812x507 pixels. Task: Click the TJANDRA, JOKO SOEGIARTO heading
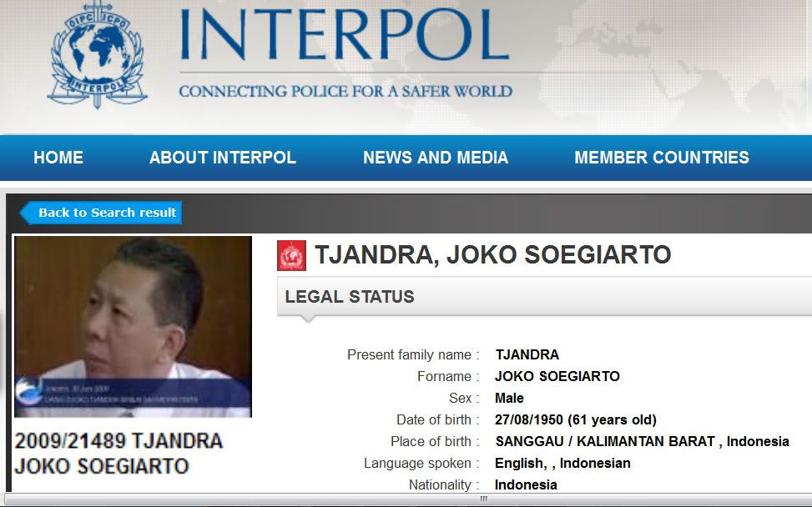tap(493, 254)
